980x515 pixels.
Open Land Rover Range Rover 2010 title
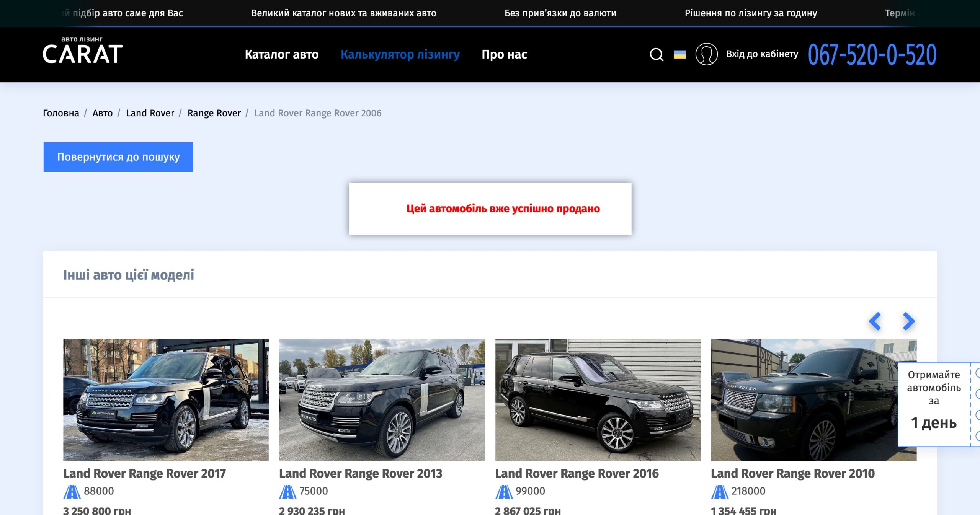coord(793,473)
